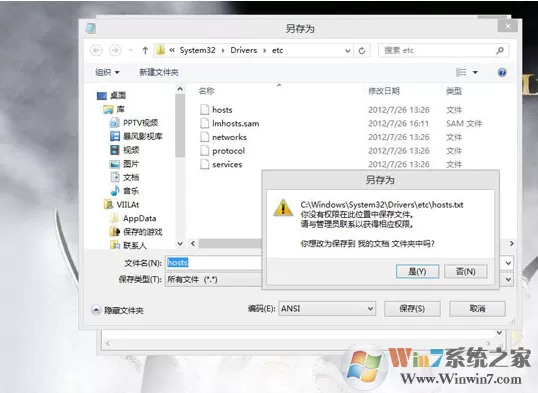Click the back navigation arrow
The height and width of the screenshot is (393, 538).
pos(96,50)
